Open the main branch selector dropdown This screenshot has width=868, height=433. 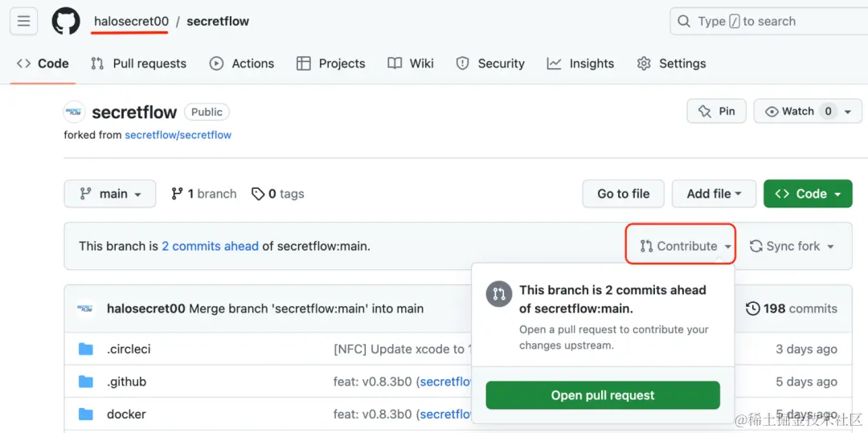pyautogui.click(x=109, y=194)
